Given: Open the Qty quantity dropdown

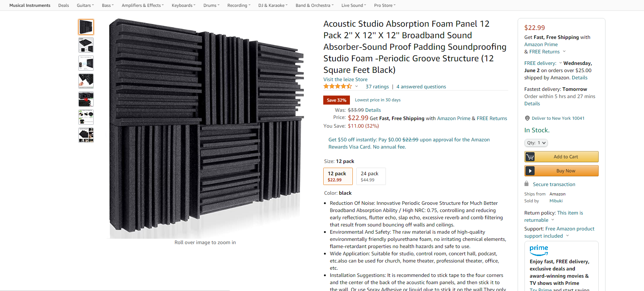Looking at the screenshot, I should [x=536, y=143].
